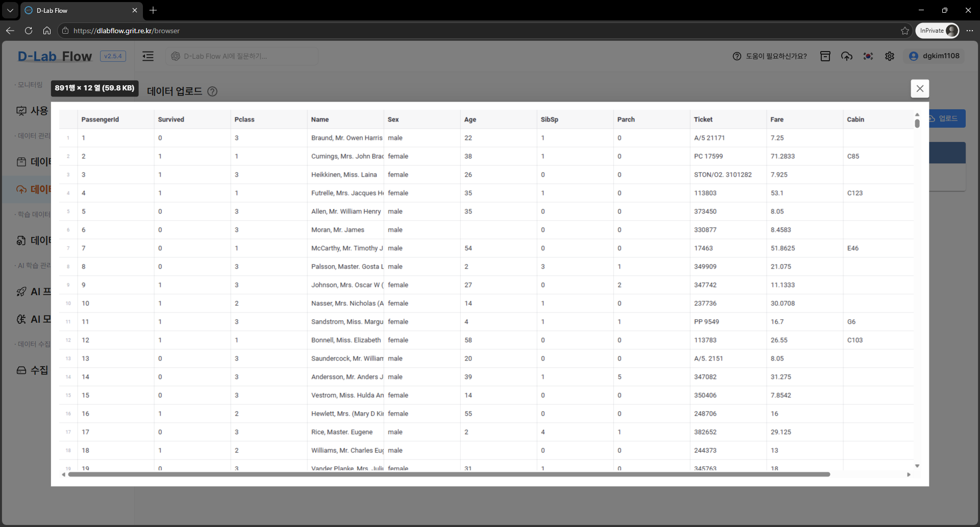Viewport: 980px width, 527px height.
Task: View site information lock icon
Action: [65, 31]
